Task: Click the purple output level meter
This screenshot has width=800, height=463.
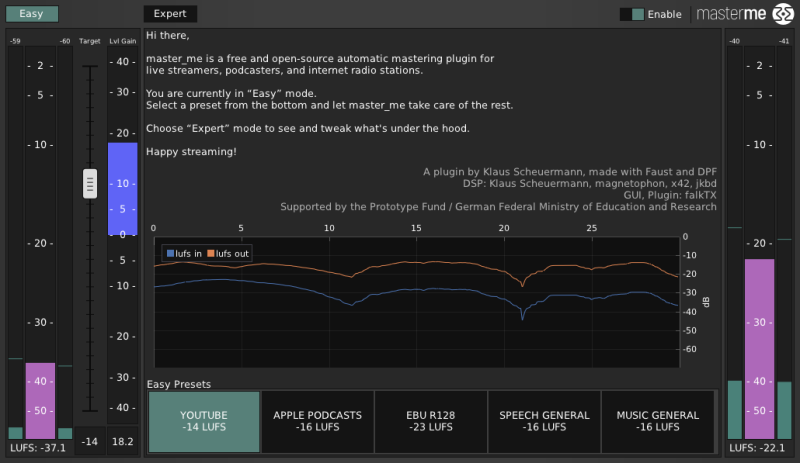Action: click(760, 348)
